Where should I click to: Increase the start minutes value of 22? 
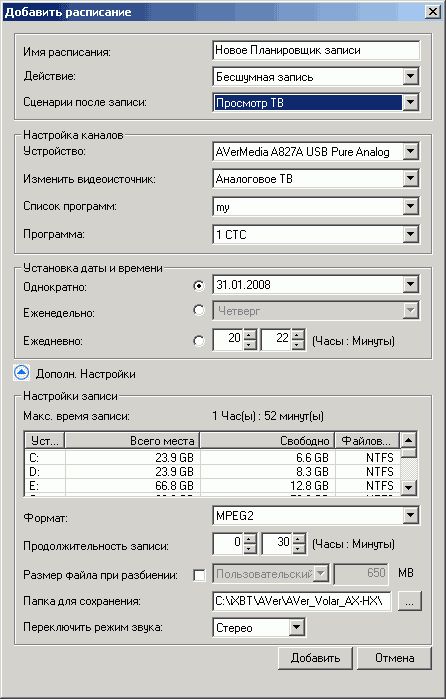298,335
